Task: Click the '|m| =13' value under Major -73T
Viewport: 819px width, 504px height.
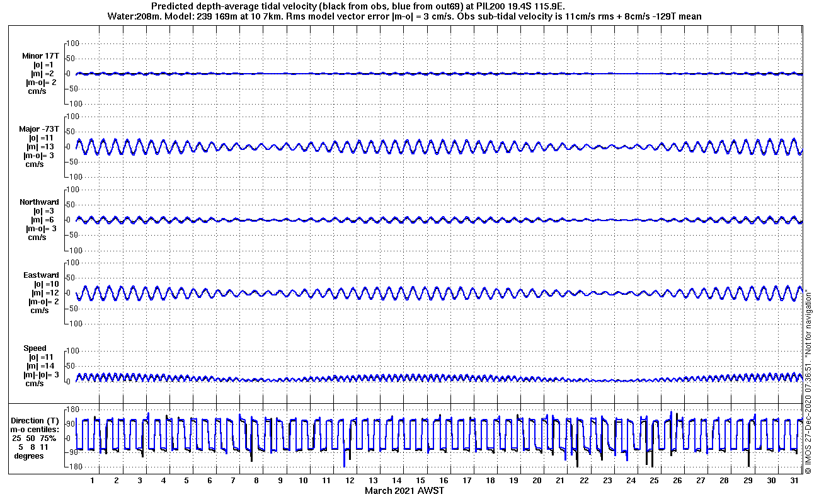Action: click(43, 147)
